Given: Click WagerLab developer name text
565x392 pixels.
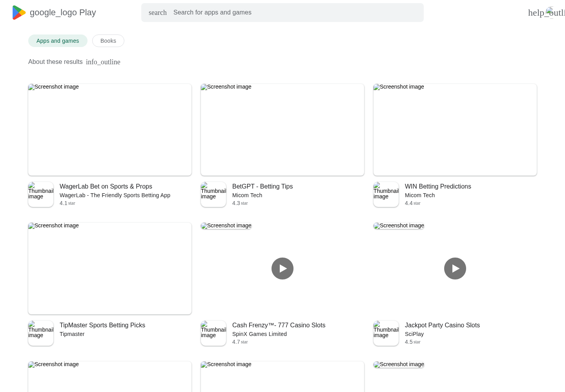Looking at the screenshot, I should (115, 195).
